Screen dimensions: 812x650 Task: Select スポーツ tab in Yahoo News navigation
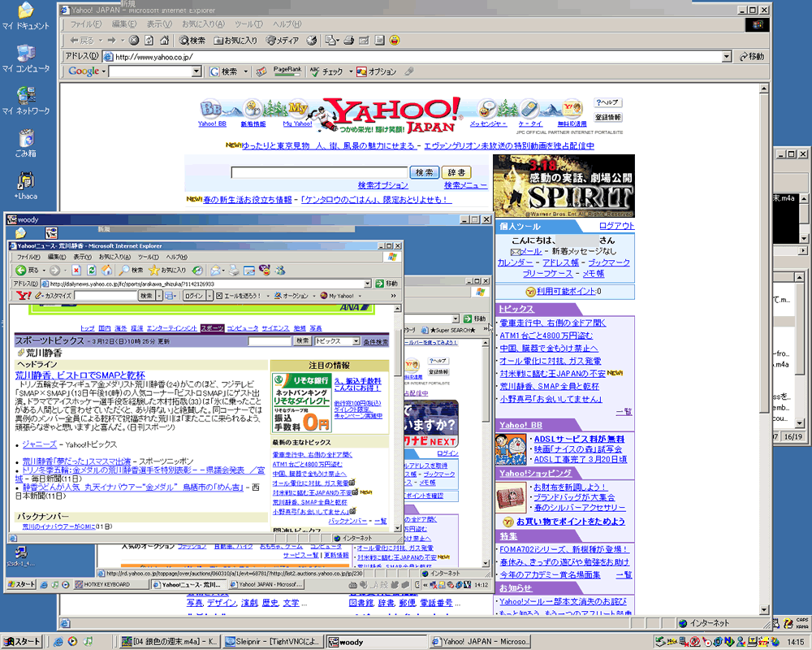[x=212, y=328]
